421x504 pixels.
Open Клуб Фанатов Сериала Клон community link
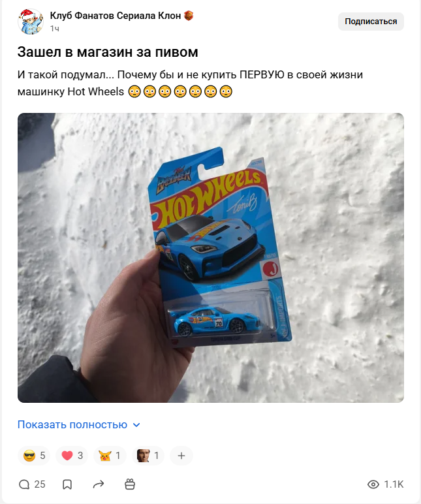click(x=116, y=16)
